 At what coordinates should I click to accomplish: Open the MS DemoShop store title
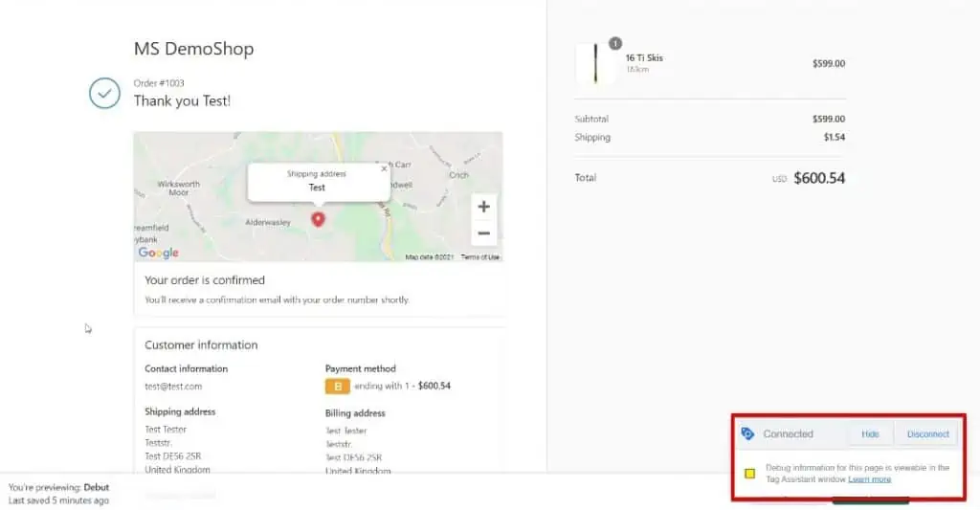[193, 49]
